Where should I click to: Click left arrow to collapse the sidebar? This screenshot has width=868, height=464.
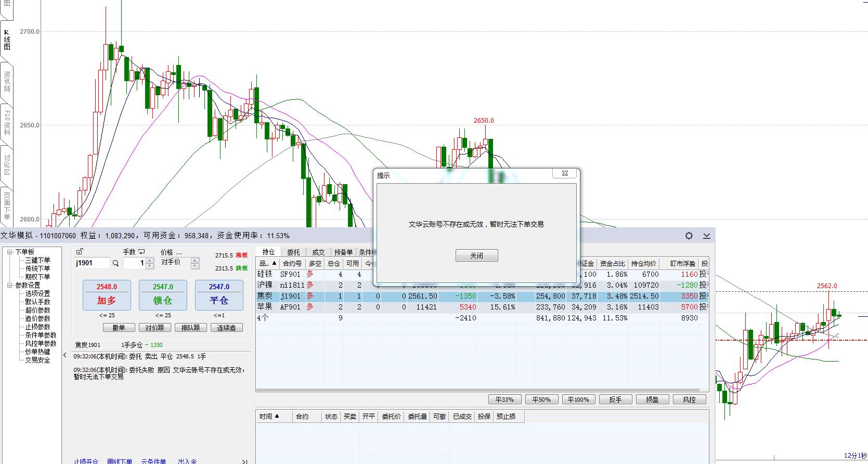(x=65, y=355)
